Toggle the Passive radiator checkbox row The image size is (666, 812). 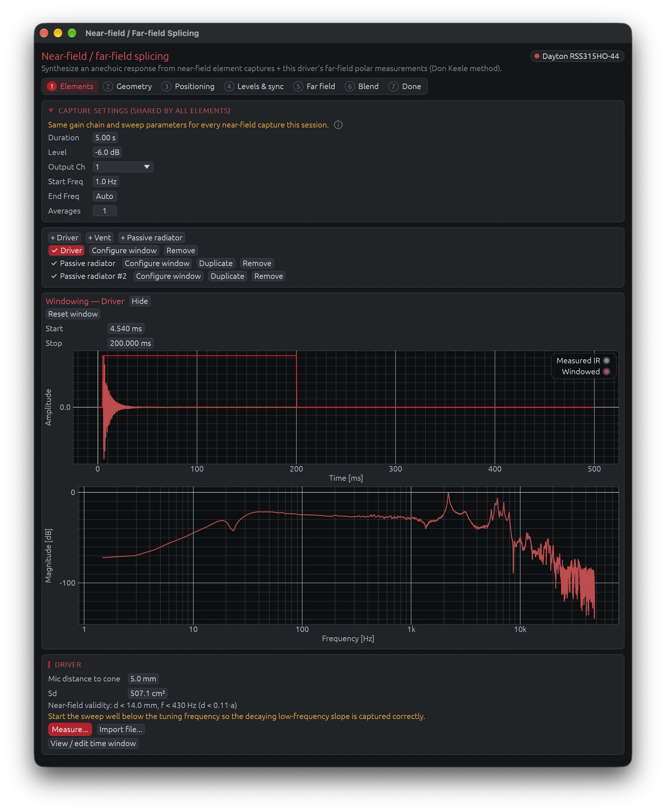point(83,264)
